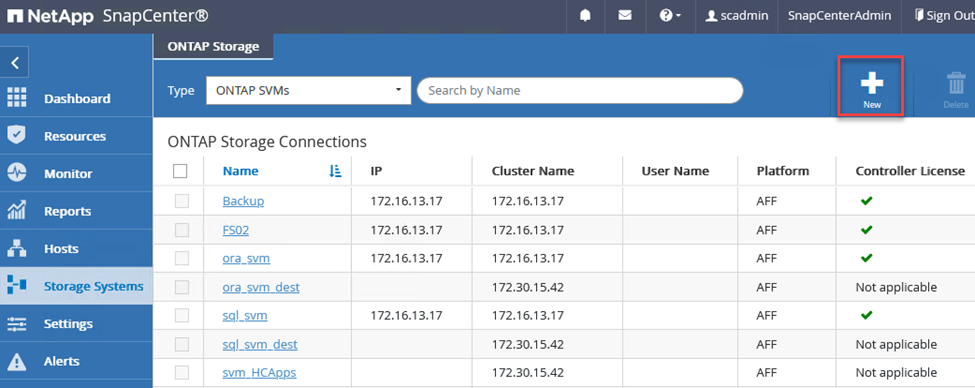Click the New storage connection plus icon

click(x=872, y=83)
